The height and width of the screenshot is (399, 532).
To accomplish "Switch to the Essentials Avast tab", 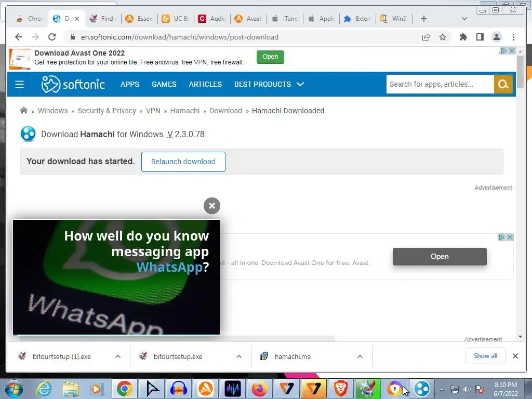I will click(x=139, y=19).
